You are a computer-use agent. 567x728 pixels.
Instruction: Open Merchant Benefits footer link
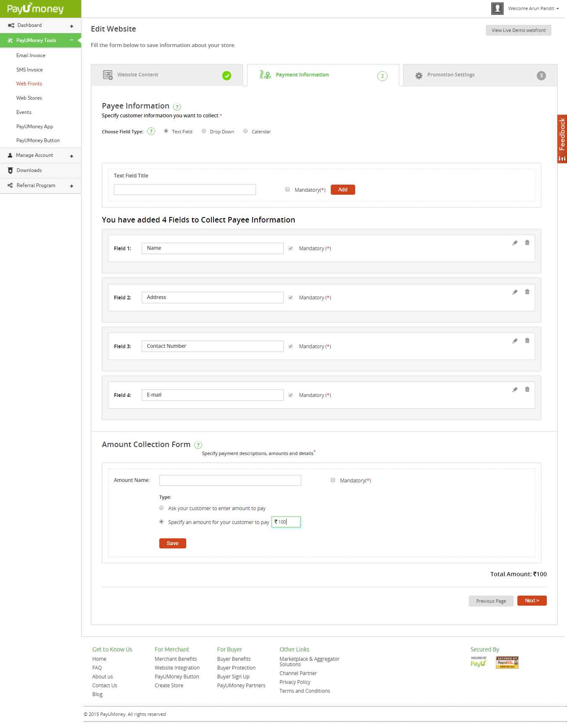(x=176, y=659)
